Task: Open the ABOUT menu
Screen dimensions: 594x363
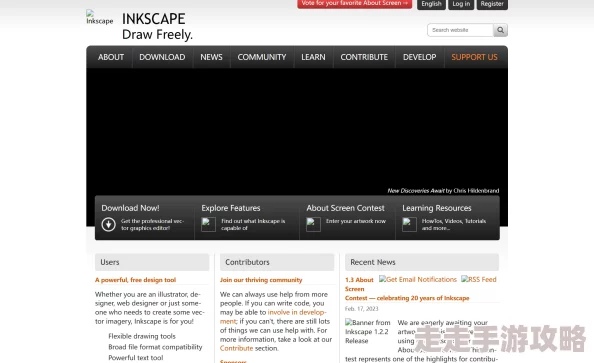Action: [x=111, y=57]
